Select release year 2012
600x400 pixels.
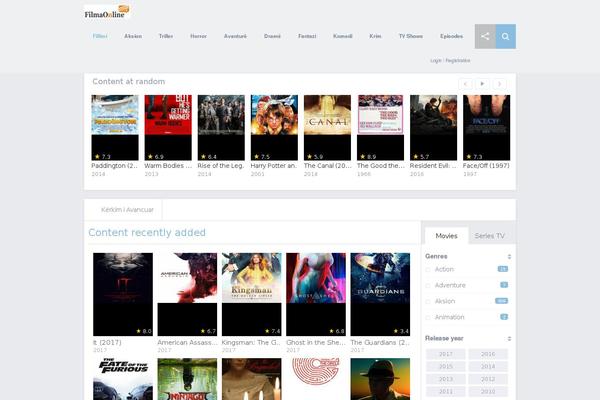(x=488, y=379)
